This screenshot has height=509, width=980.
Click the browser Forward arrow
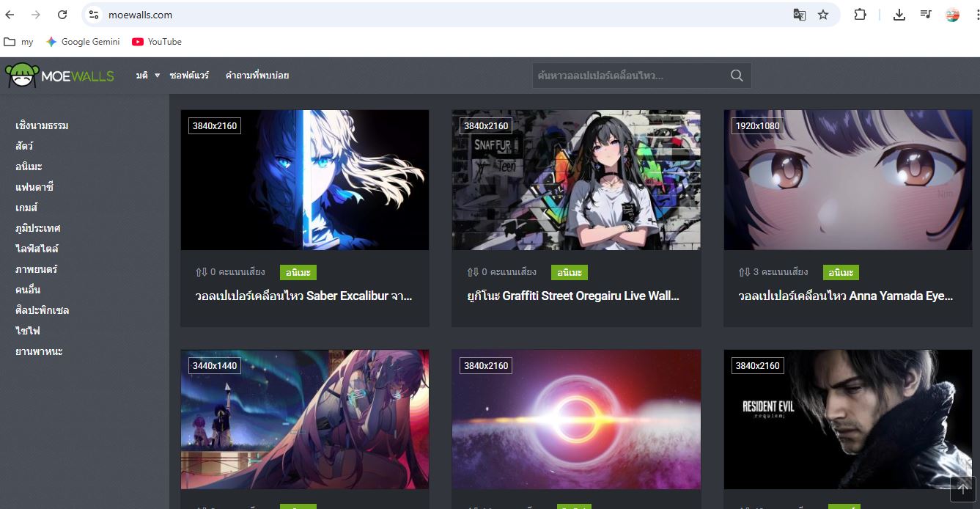tap(36, 15)
